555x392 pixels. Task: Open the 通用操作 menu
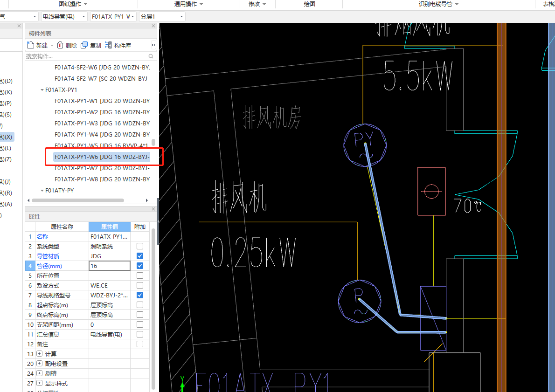(x=188, y=4)
